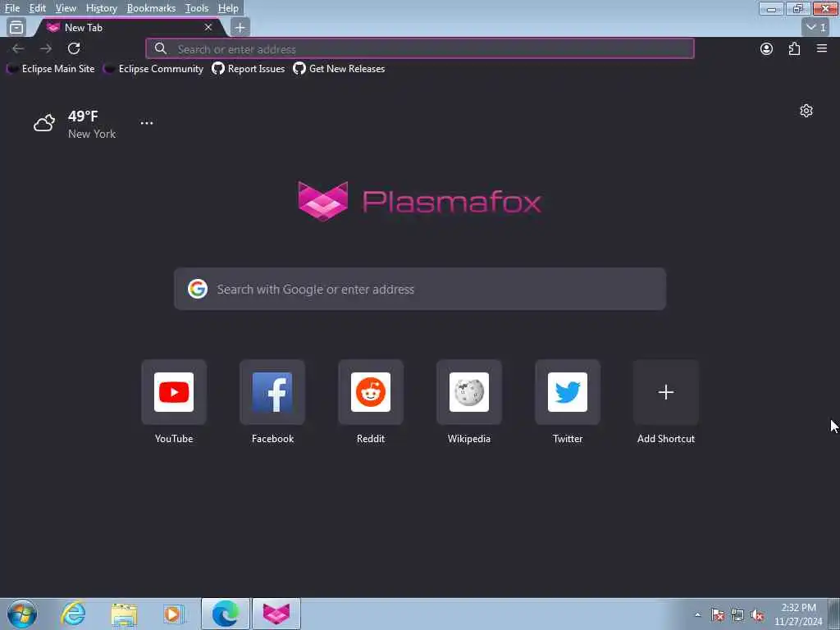Open the Tools menu

(197, 8)
